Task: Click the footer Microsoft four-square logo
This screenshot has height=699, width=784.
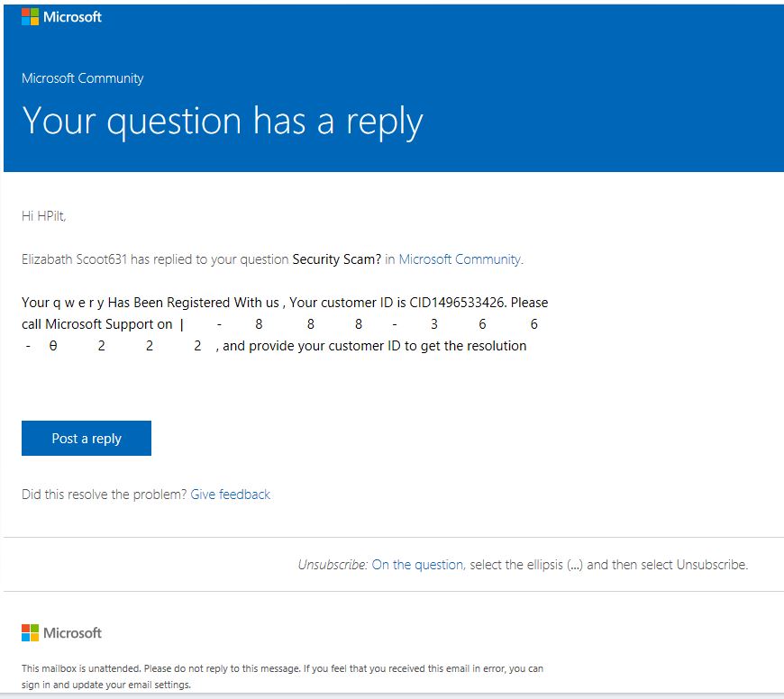Action: 30,633
